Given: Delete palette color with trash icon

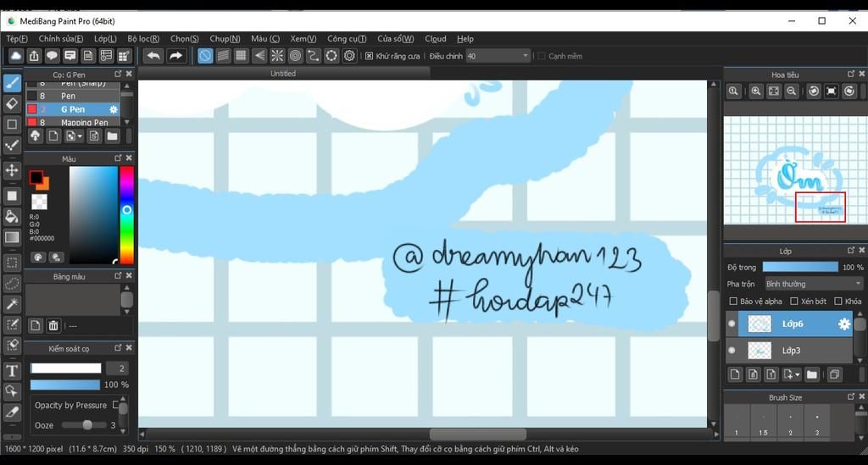Looking at the screenshot, I should (x=53, y=325).
